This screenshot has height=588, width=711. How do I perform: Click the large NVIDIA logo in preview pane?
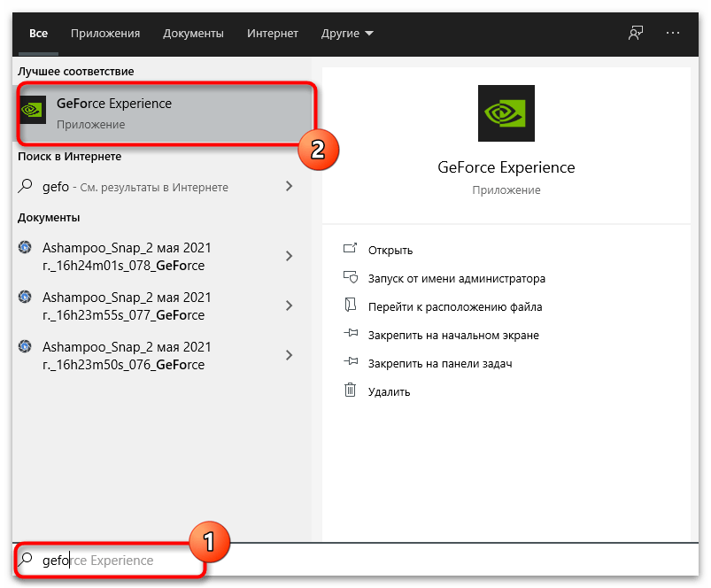(506, 113)
